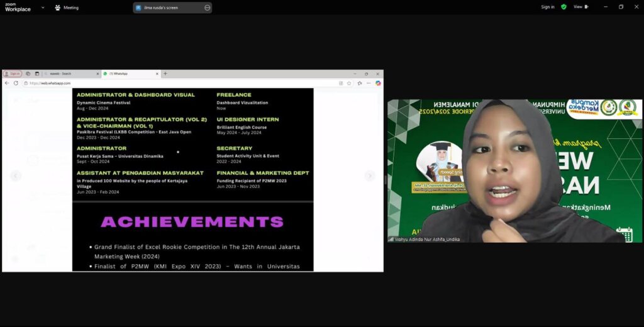The height and width of the screenshot is (327, 644).
Task: Click the browser profile Sign in button
Action: (x=13, y=74)
